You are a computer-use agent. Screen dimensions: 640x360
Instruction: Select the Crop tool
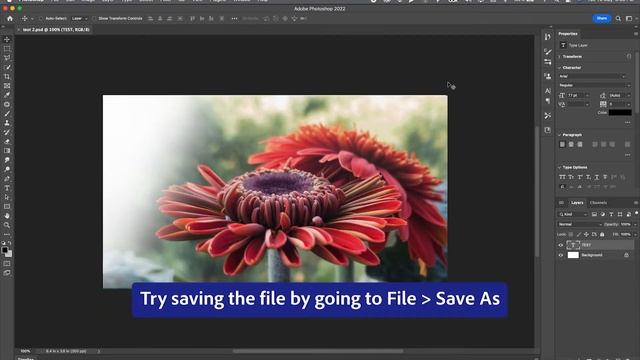point(7,77)
